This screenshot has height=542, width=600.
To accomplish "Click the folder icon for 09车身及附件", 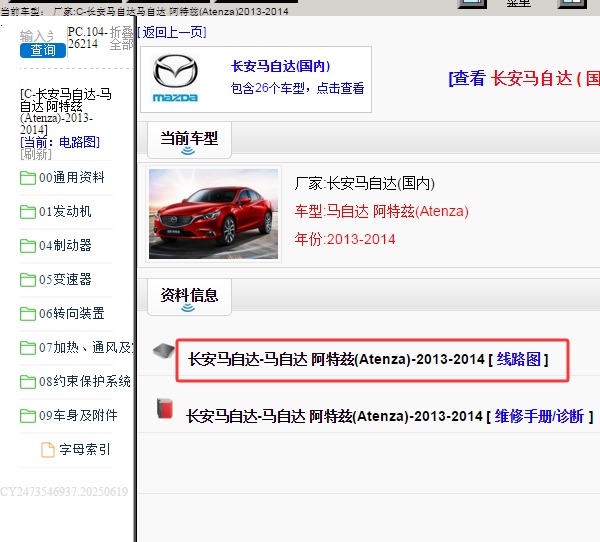I will [28, 416].
